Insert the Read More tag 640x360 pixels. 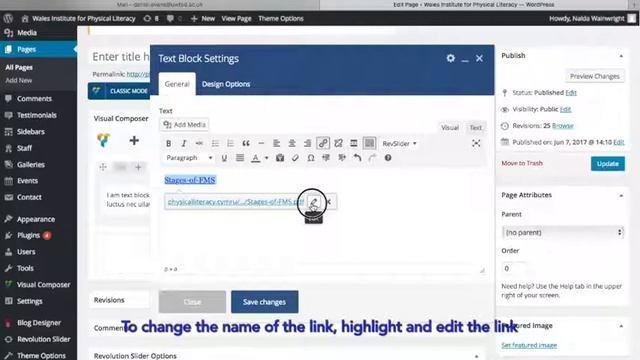click(x=354, y=144)
